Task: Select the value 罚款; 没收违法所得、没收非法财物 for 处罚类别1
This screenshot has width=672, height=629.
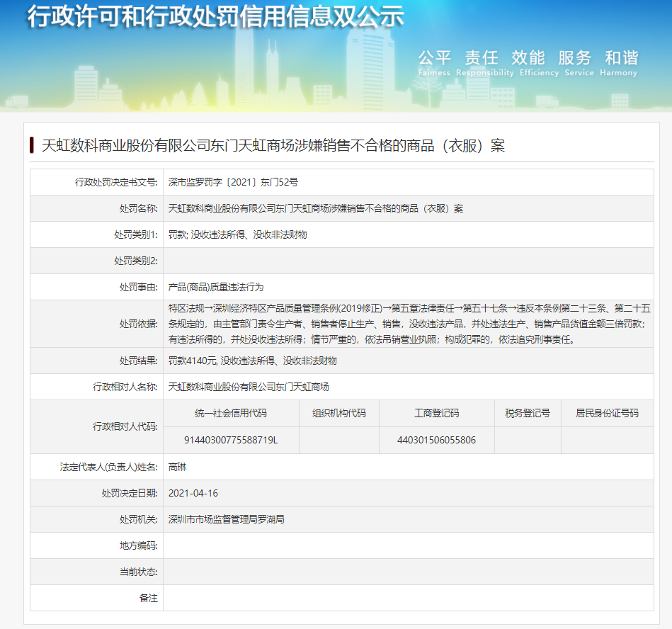Action: tap(237, 234)
